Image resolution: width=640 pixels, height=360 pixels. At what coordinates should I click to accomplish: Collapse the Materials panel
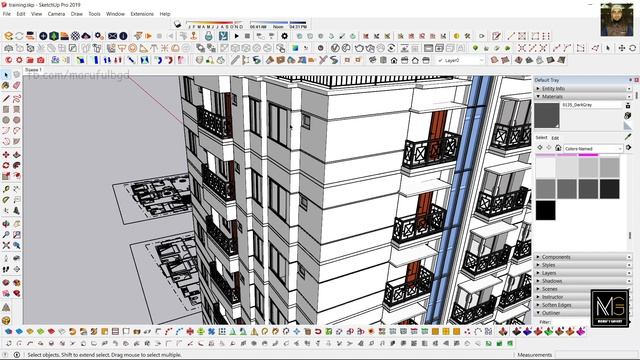coord(584,96)
